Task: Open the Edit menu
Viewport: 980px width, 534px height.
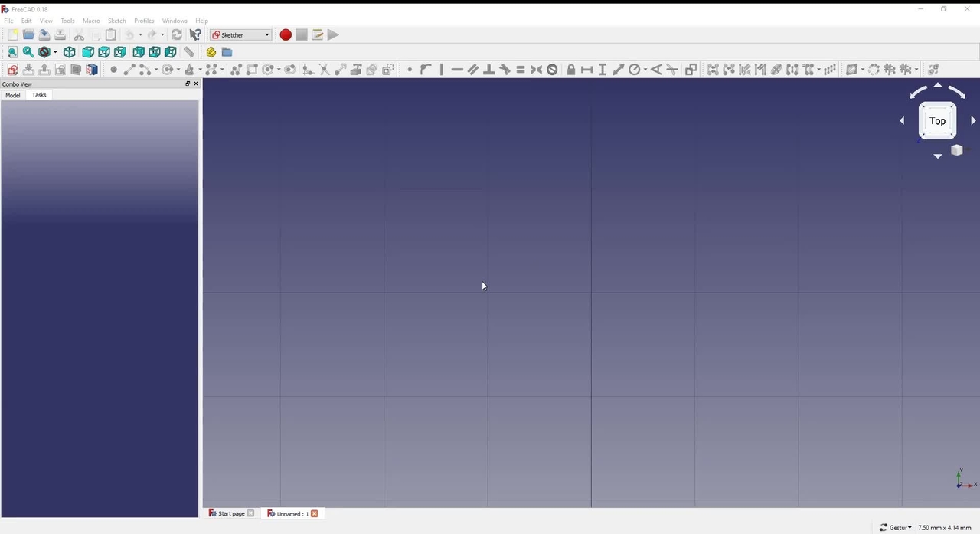Action: [x=27, y=21]
